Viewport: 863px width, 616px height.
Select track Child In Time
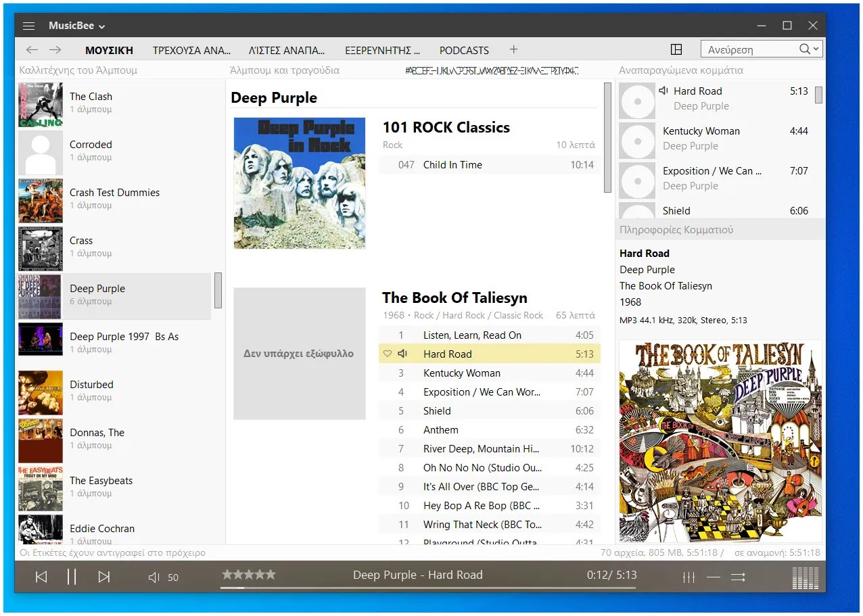pos(489,165)
